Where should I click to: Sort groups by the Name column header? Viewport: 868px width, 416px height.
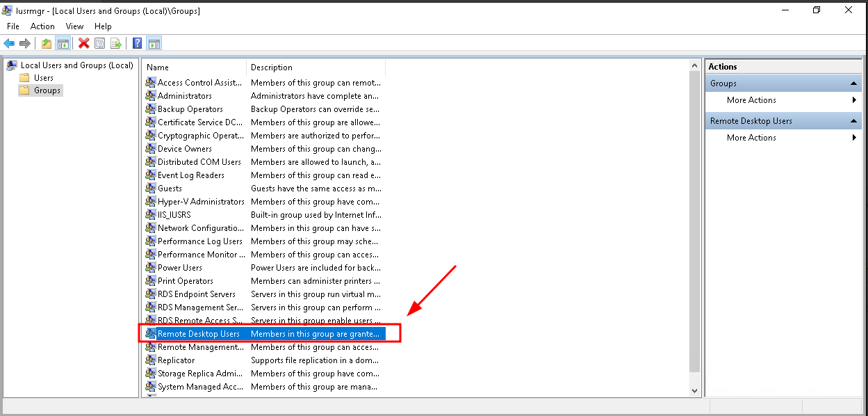pyautogui.click(x=194, y=67)
